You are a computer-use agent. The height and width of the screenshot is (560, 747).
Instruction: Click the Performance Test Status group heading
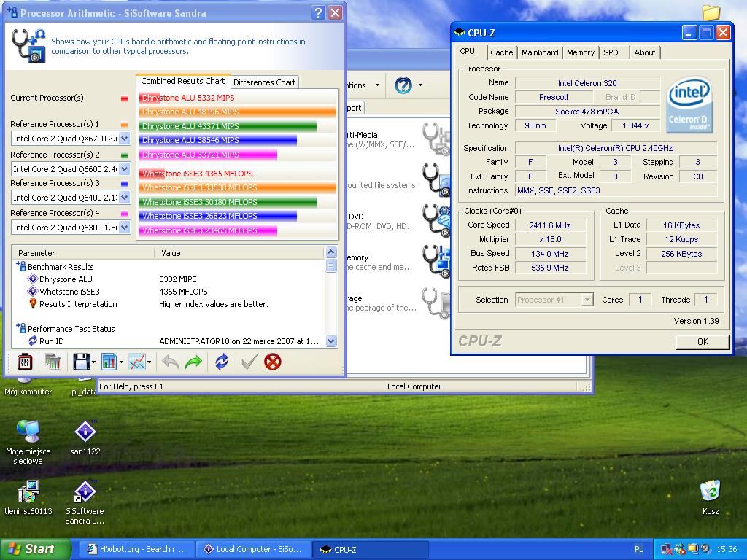point(71,329)
